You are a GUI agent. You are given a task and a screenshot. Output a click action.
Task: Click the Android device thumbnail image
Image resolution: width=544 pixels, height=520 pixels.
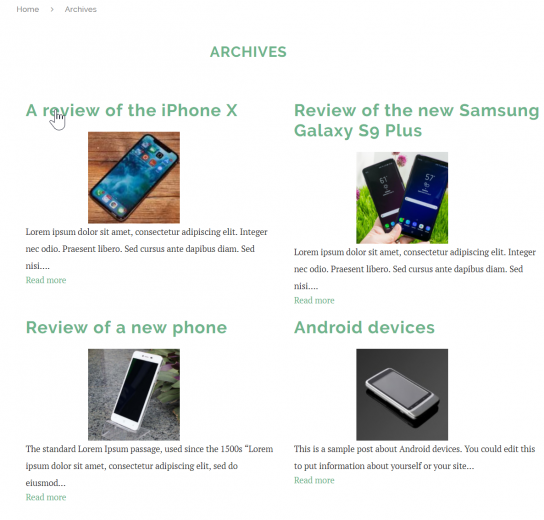click(402, 395)
